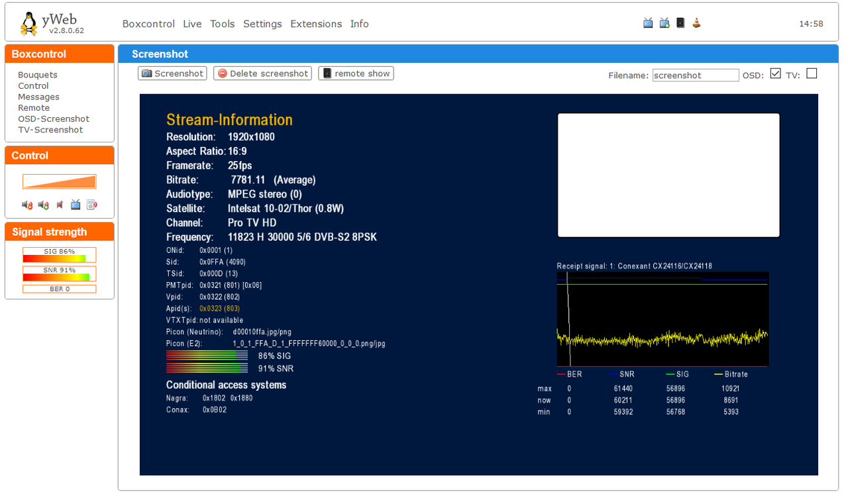
Task: Click Delete screenshot button
Action: click(x=262, y=74)
